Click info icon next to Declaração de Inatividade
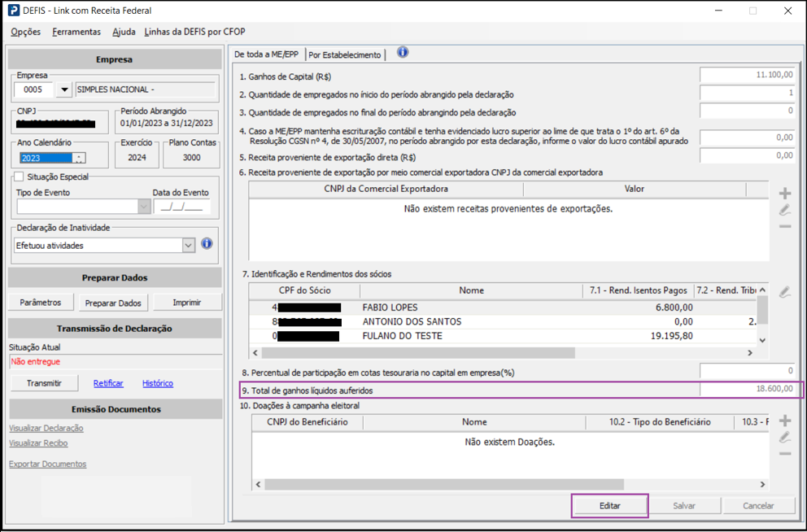This screenshot has width=807, height=532. pyautogui.click(x=207, y=244)
